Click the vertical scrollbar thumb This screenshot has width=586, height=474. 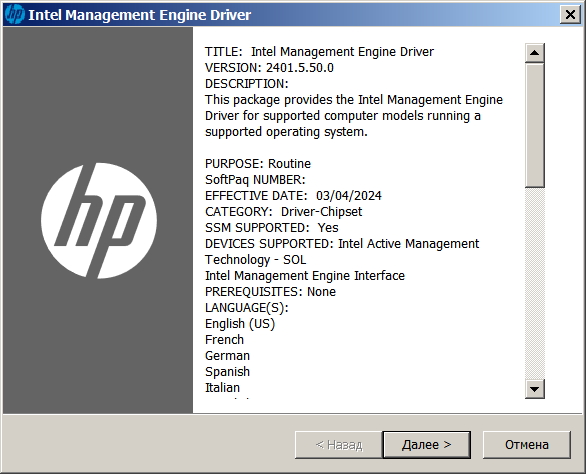pos(534,125)
